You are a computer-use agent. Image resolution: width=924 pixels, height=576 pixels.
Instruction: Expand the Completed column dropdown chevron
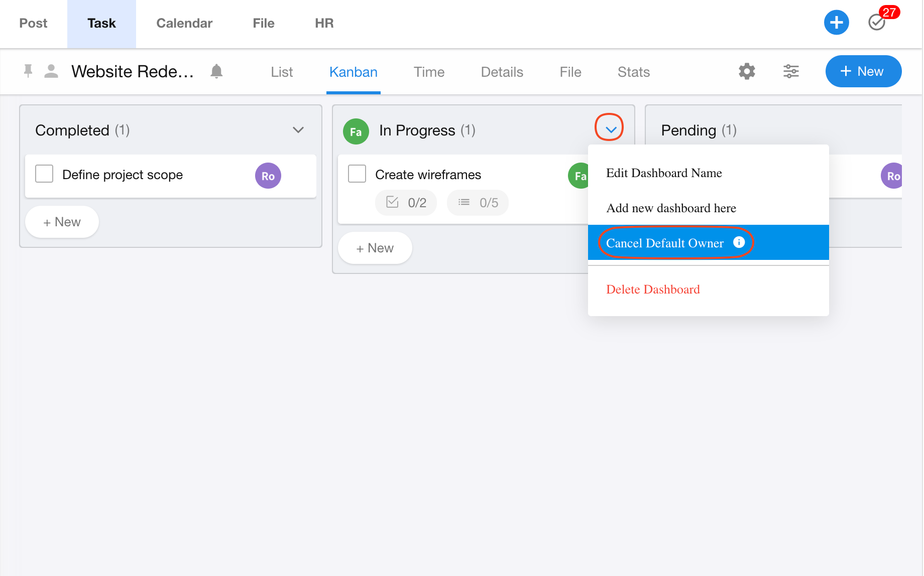click(x=298, y=130)
